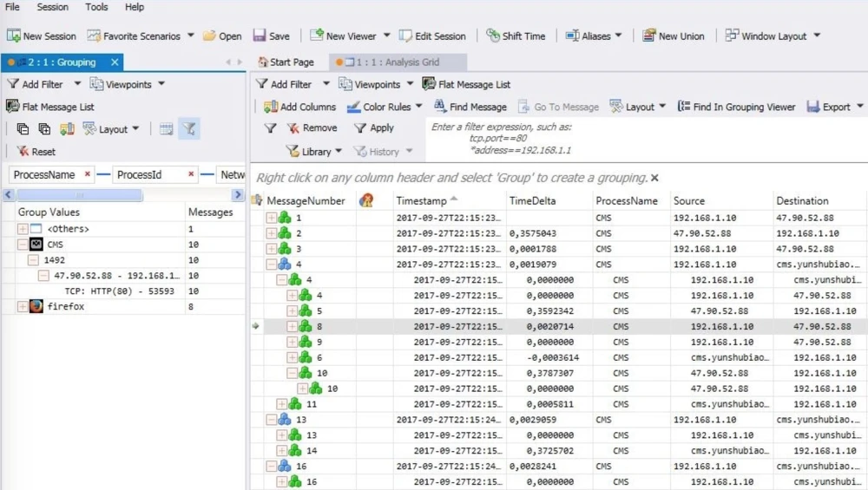Click Reset in the Grouping panel
Image resolution: width=868 pixels, height=490 pixels.
click(36, 152)
